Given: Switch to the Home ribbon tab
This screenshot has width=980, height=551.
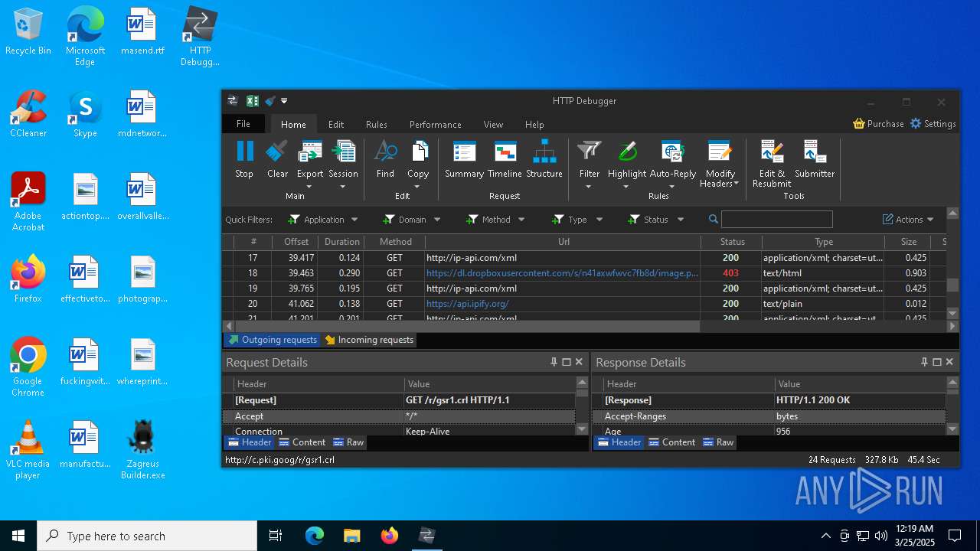Looking at the screenshot, I should (293, 124).
